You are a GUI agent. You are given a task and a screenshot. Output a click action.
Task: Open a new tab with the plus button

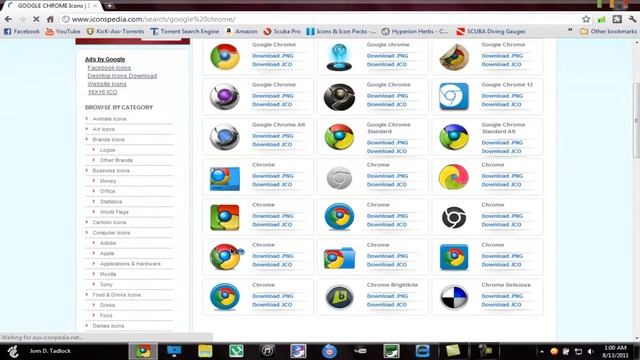click(109, 6)
